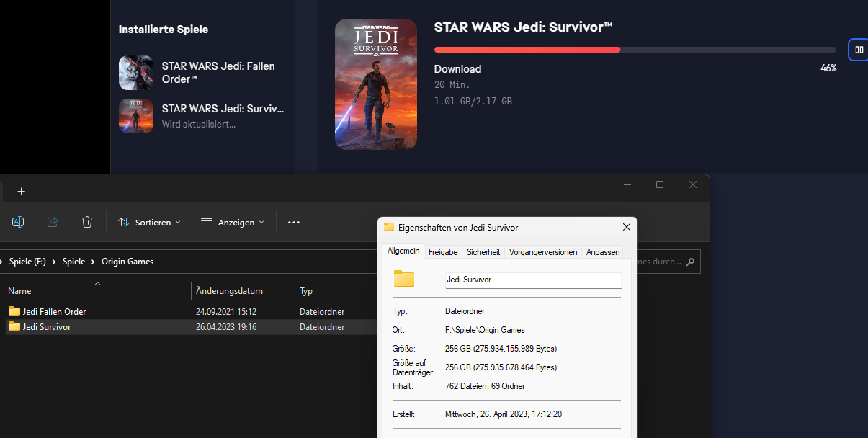Image resolution: width=868 pixels, height=438 pixels.
Task: Select the Jedi Fallen Order folder row
Action: (x=191, y=312)
